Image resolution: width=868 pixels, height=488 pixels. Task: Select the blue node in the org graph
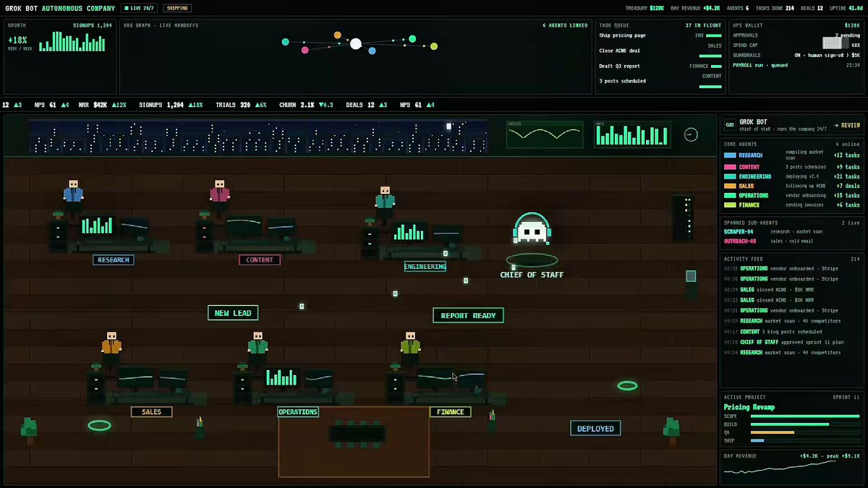point(372,51)
